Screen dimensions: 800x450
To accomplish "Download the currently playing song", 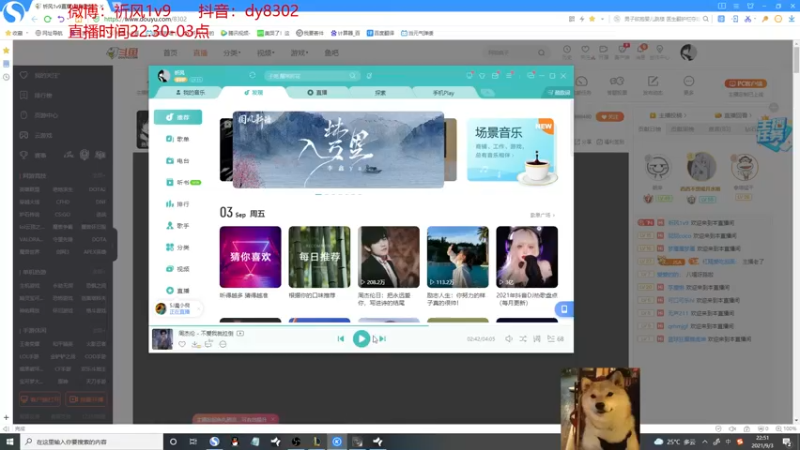I will click(x=195, y=344).
